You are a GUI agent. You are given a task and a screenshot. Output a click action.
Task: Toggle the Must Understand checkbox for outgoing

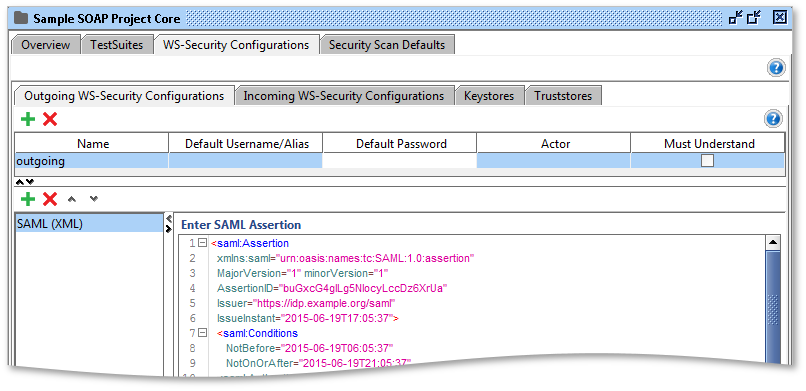(708, 161)
